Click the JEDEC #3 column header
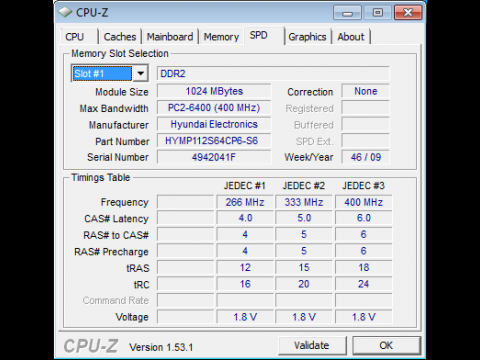Screen dimensions: 480x360 point(363,186)
